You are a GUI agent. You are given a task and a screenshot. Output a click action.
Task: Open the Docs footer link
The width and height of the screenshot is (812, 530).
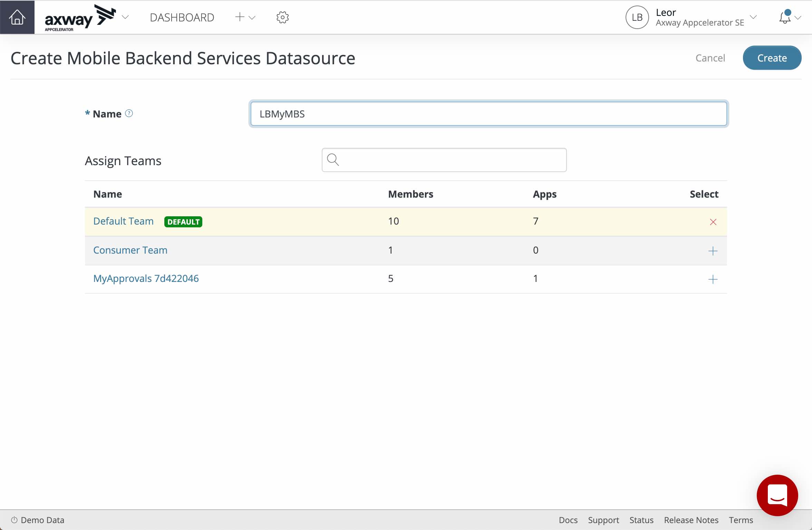568,520
